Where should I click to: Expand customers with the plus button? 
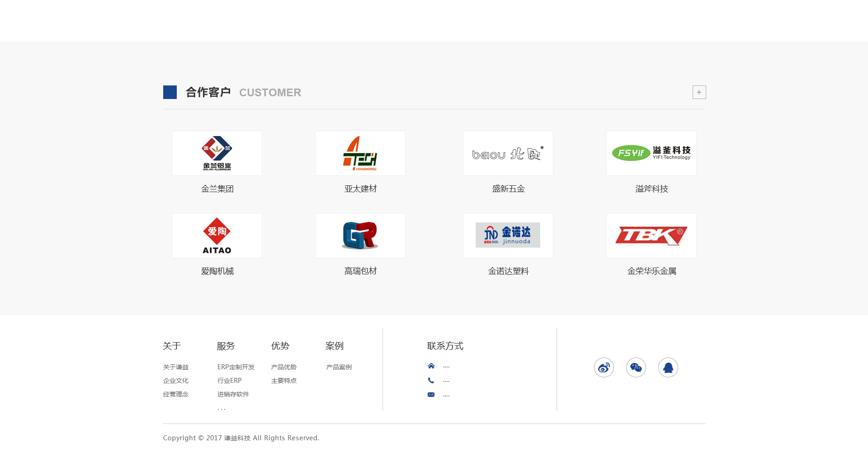pos(699,92)
